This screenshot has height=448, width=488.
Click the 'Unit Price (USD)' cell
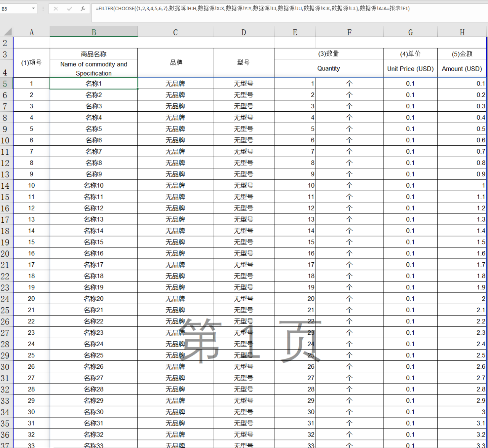coord(410,69)
